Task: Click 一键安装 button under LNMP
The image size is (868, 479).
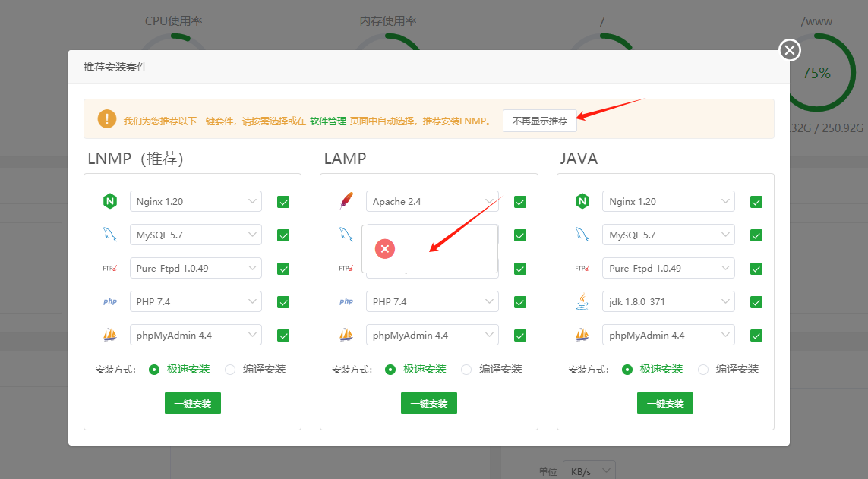Action: coord(193,403)
